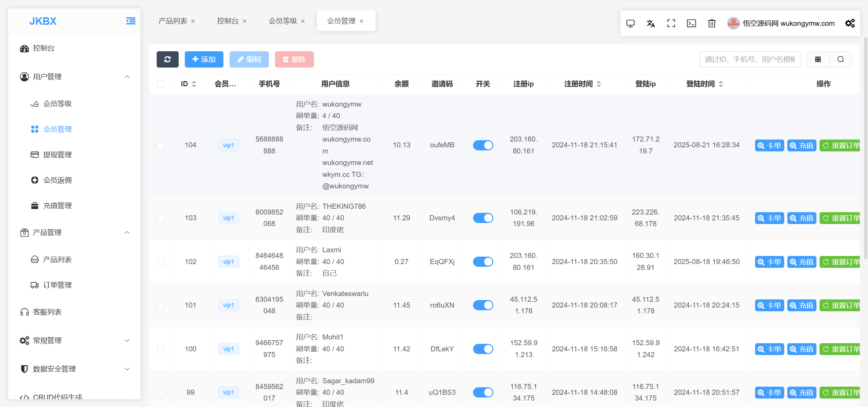Click the trash clear-cache icon in header
This screenshot has height=407, width=868.
(x=712, y=23)
